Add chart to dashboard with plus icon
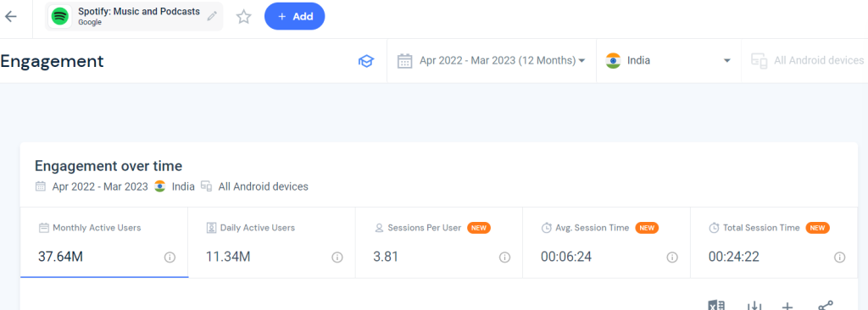The width and height of the screenshot is (868, 310). pos(787,306)
